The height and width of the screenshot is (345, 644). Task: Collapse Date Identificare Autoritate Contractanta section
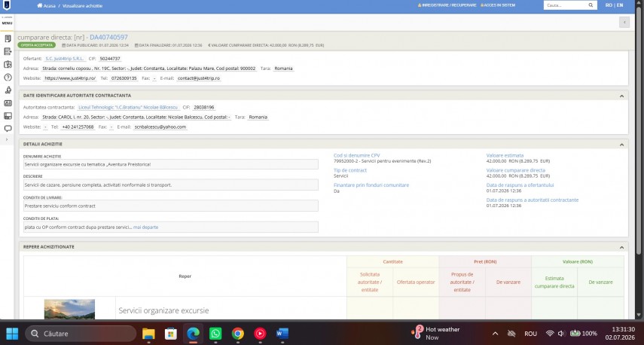click(x=621, y=96)
